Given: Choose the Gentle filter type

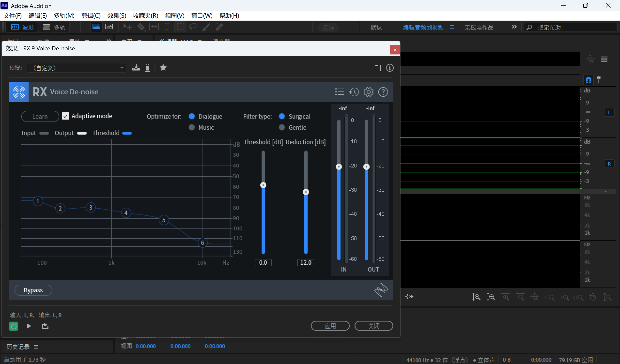Looking at the screenshot, I should tap(282, 127).
